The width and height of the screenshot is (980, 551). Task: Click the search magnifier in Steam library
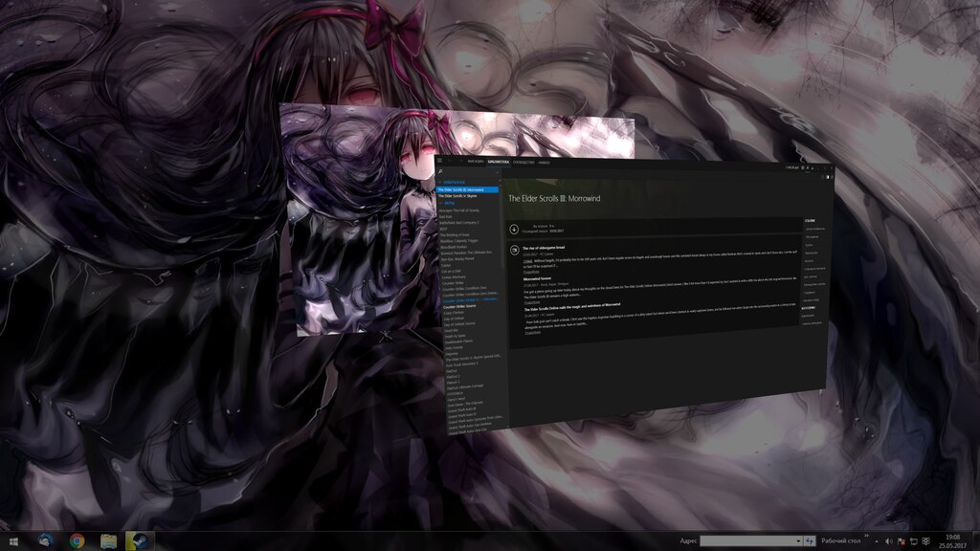tap(440, 173)
